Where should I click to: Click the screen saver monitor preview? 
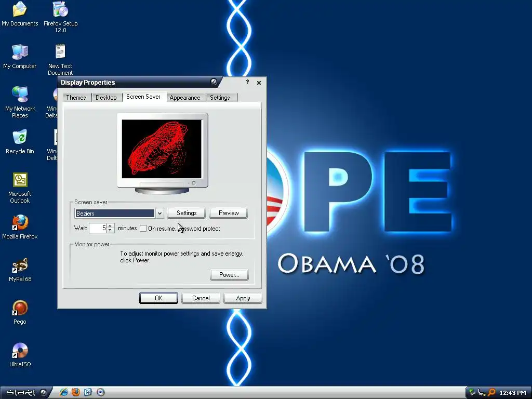[x=162, y=149]
